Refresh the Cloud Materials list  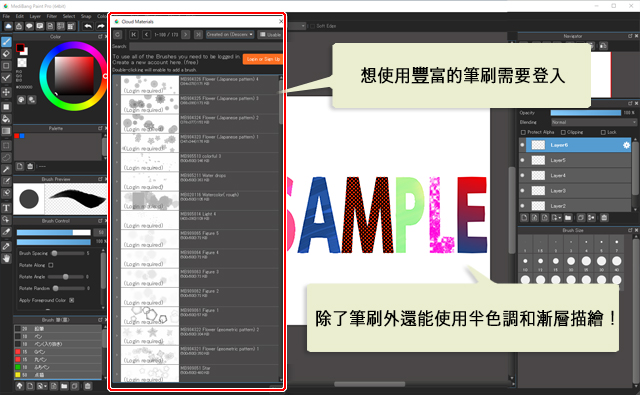tap(118, 35)
